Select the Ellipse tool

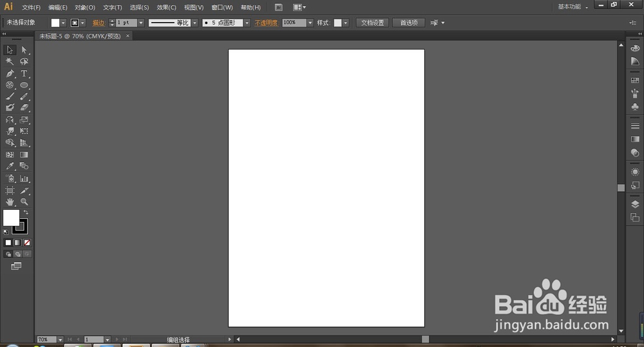click(x=24, y=85)
